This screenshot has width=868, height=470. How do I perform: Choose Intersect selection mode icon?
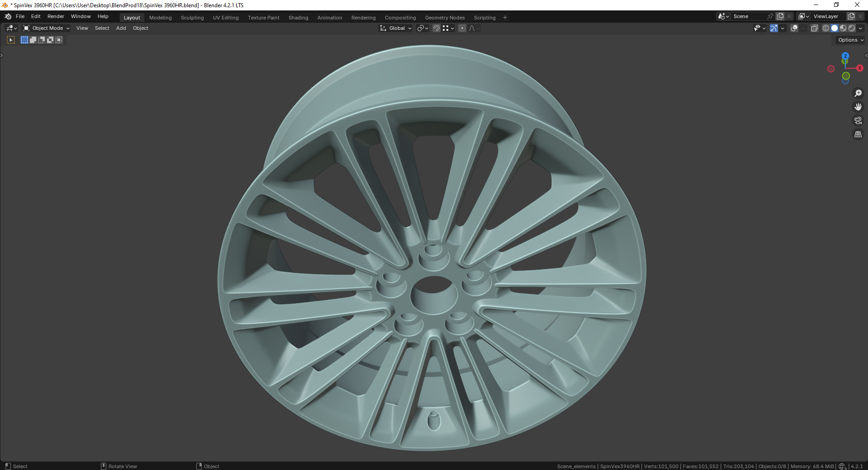tap(59, 40)
